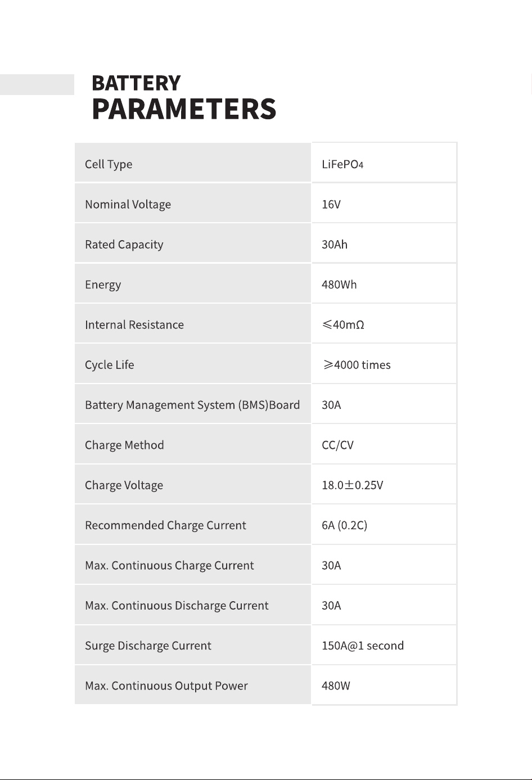Select the Cell Type label cell
Image resolution: width=532 pixels, height=780 pixels.
click(x=193, y=163)
